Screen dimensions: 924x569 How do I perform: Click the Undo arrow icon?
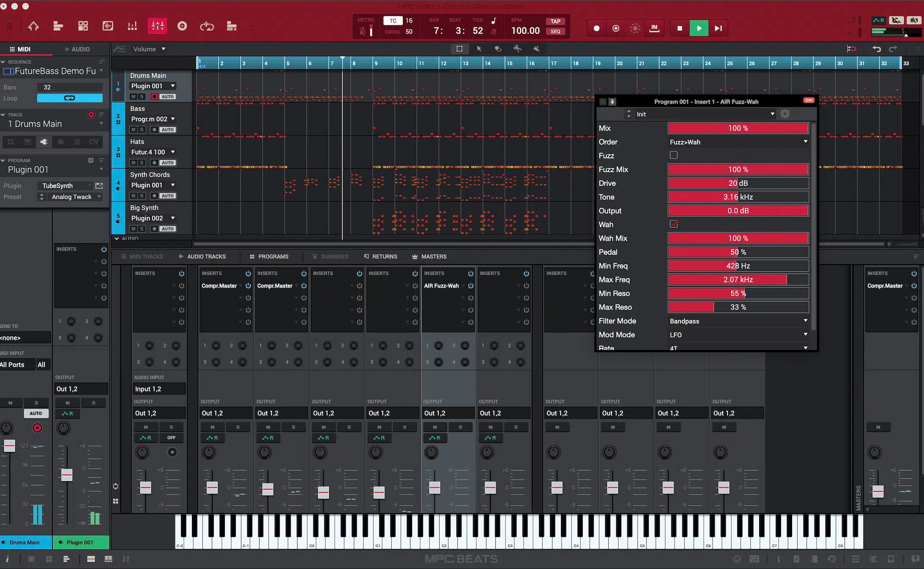877,49
